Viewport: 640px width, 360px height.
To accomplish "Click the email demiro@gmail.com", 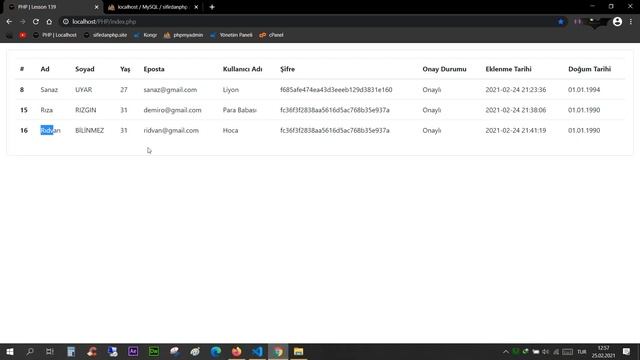I will [172, 110].
